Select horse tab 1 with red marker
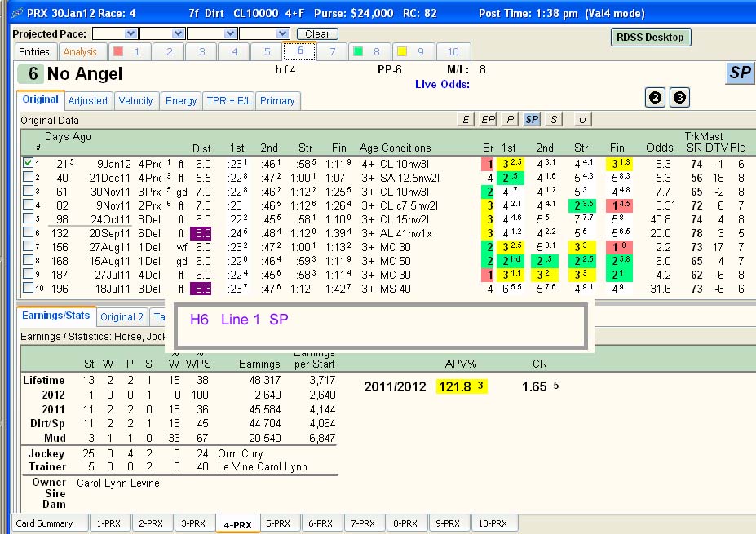 point(130,51)
